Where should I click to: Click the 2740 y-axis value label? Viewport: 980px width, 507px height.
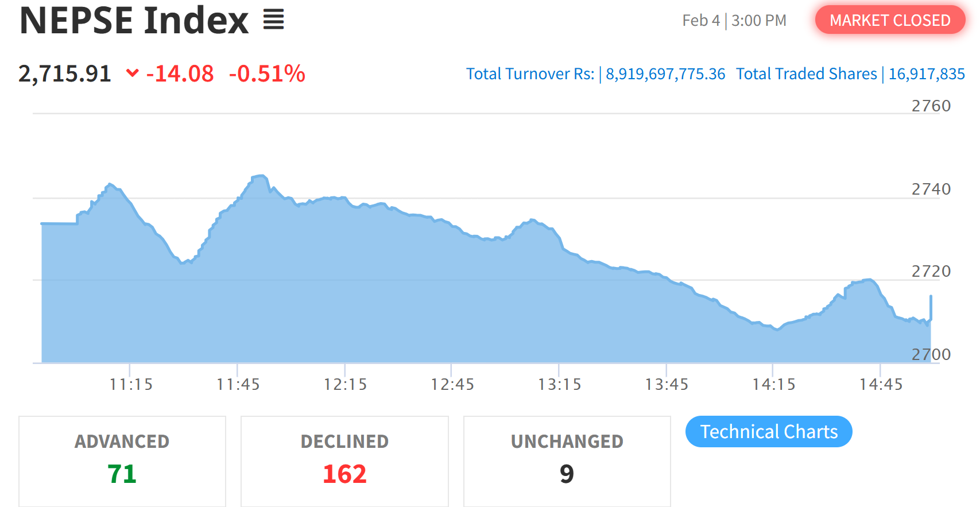[x=931, y=189]
